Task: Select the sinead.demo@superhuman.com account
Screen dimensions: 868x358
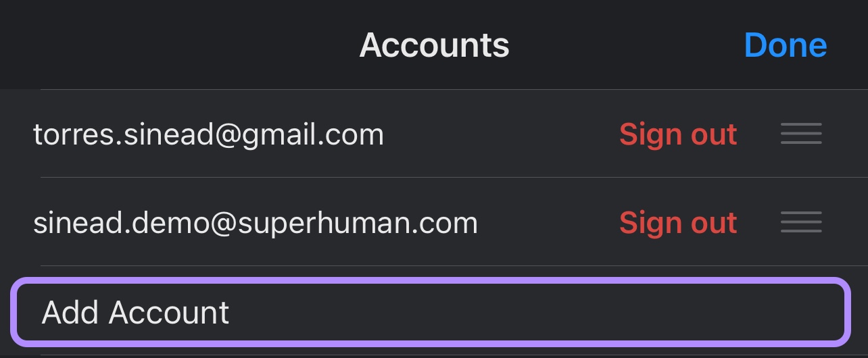Action: [x=256, y=222]
